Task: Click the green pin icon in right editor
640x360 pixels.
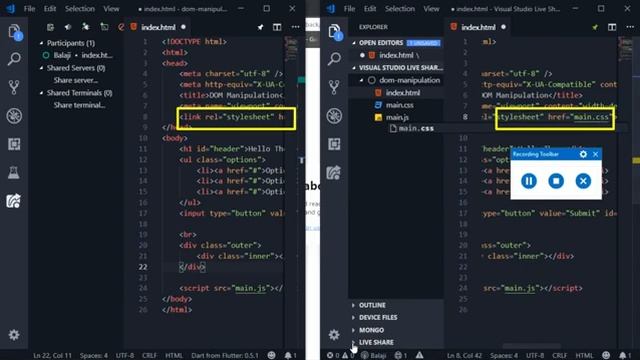Action: point(595,27)
